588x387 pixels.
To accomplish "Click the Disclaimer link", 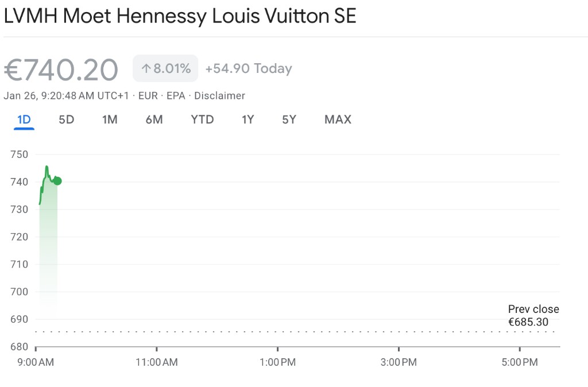I will point(219,96).
